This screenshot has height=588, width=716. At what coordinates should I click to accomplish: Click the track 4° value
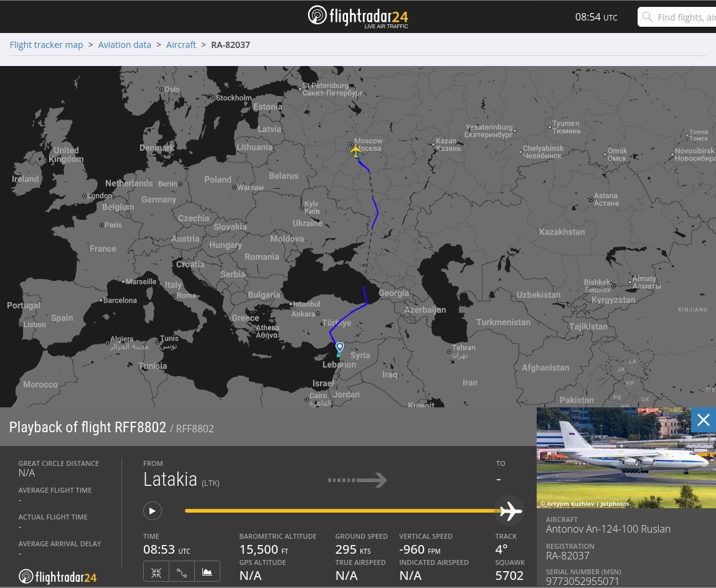point(501,549)
